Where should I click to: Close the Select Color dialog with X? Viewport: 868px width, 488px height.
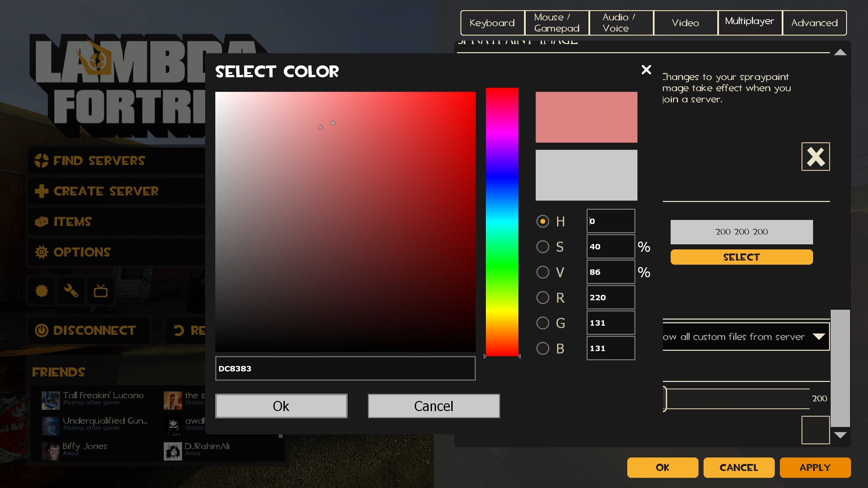[646, 70]
